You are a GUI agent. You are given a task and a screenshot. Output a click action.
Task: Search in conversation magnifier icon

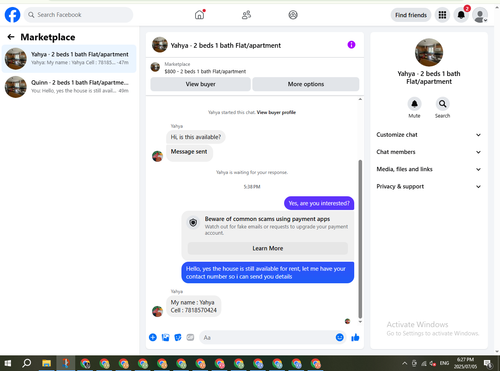tap(442, 104)
